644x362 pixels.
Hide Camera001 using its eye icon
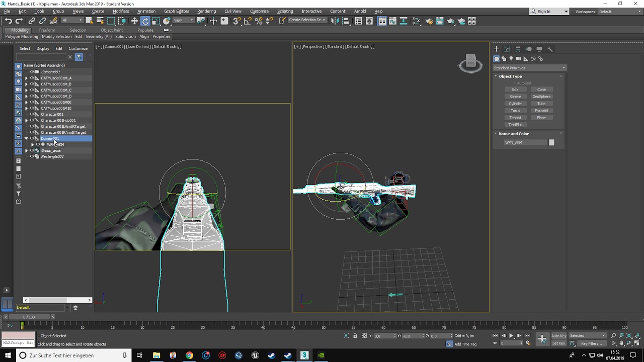tap(32, 72)
